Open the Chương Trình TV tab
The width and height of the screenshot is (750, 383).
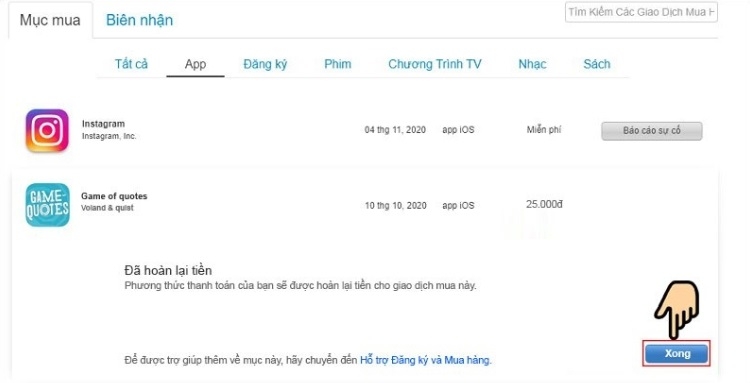435,64
